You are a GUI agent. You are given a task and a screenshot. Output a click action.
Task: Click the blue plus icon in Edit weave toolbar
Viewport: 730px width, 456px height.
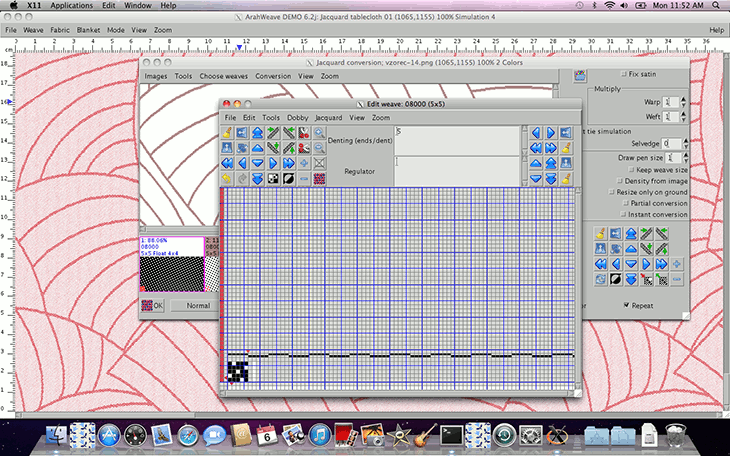tap(304, 163)
